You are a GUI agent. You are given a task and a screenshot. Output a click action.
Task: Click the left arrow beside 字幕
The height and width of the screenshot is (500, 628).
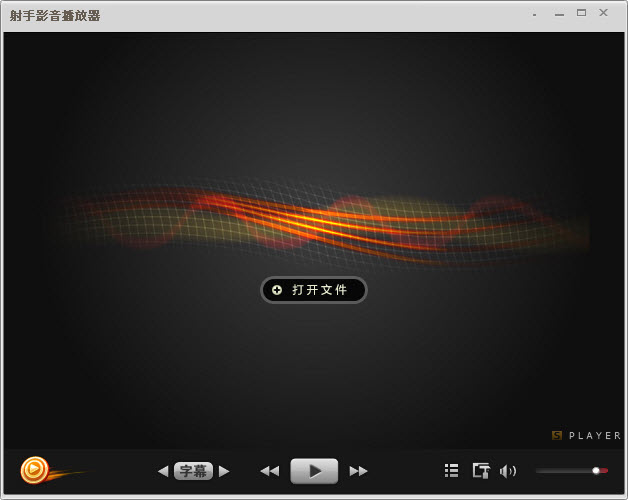[163, 471]
